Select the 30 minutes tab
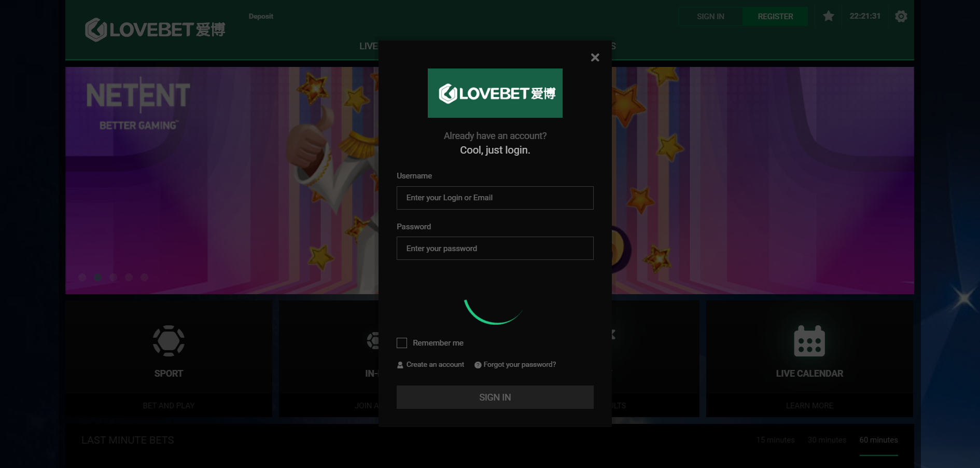 (827, 440)
